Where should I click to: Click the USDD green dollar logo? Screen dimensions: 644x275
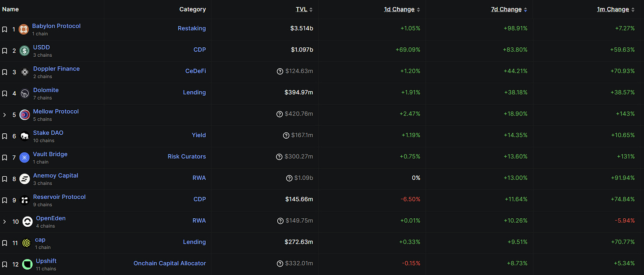(x=25, y=51)
